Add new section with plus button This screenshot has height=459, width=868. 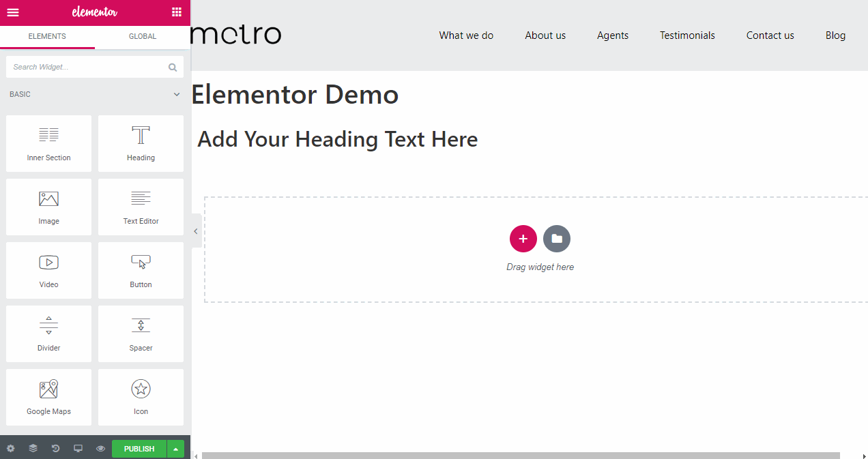coord(523,239)
